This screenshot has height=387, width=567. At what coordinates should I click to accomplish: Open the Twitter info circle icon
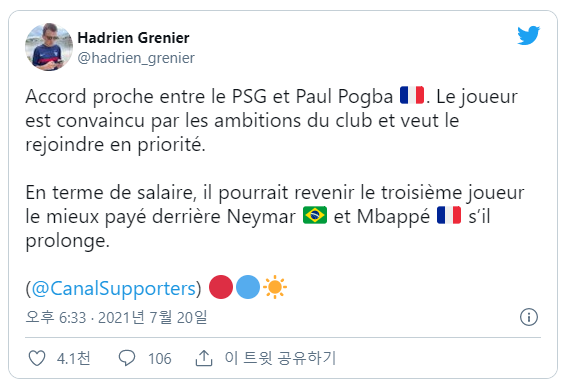529,317
